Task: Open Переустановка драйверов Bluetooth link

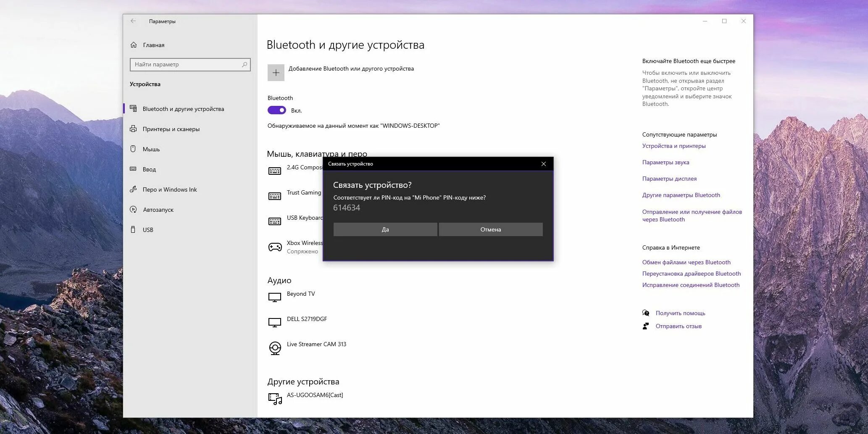Action: (692, 274)
